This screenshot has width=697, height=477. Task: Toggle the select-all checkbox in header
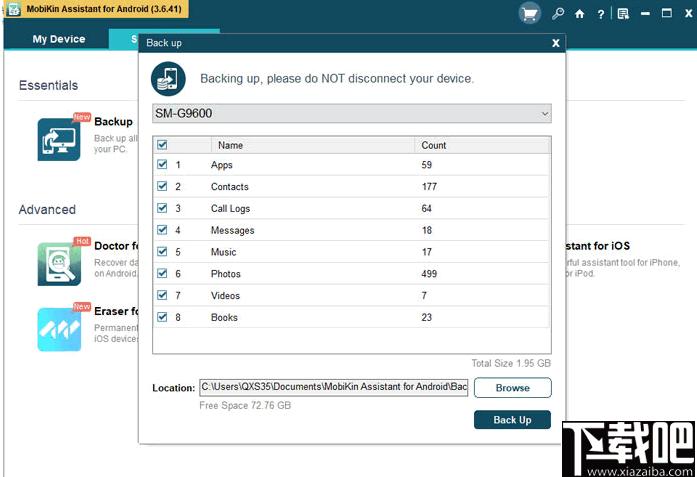point(162,145)
